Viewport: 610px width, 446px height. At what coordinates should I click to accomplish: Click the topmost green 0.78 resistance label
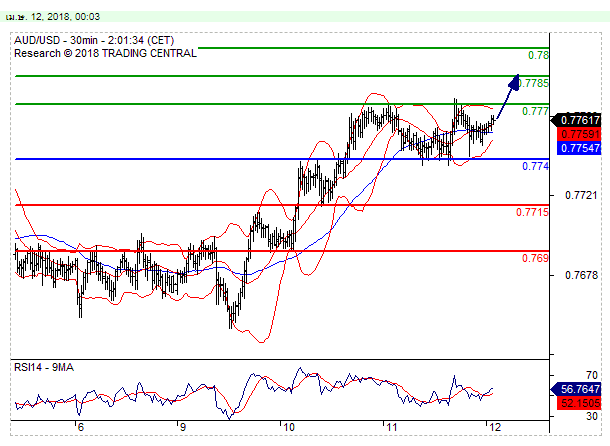tap(538, 55)
